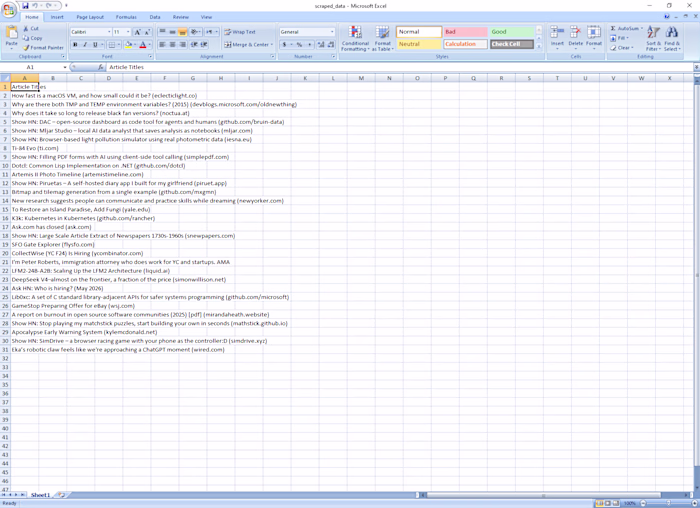Open the General number format dropdown

pos(332,32)
